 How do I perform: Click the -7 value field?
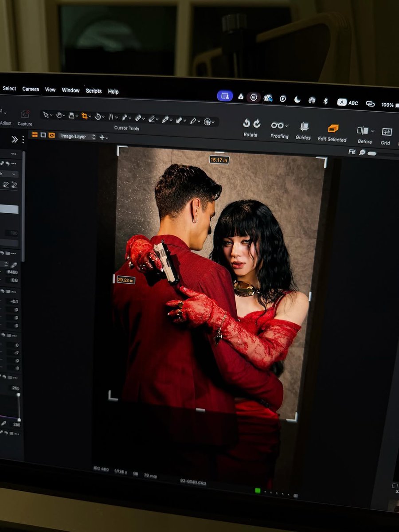pos(13,353)
